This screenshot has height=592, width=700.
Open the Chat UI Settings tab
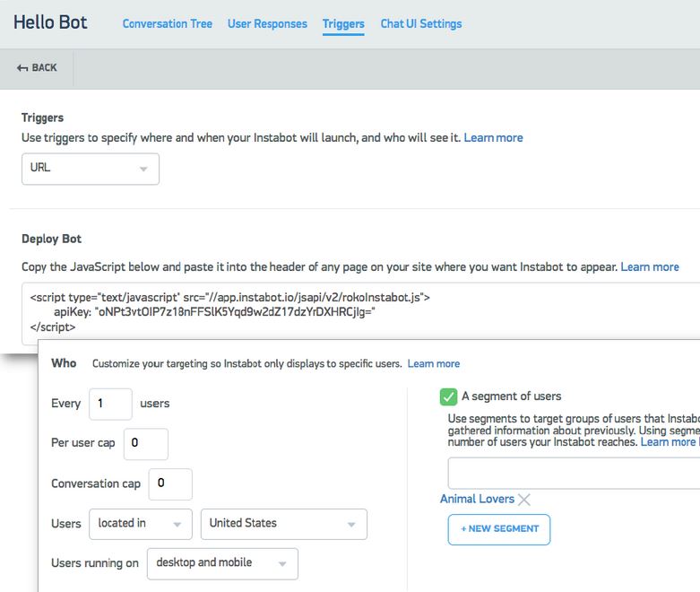coord(421,23)
